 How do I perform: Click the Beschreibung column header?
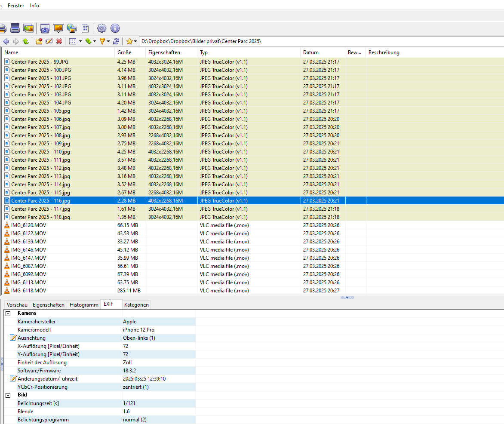pos(435,52)
